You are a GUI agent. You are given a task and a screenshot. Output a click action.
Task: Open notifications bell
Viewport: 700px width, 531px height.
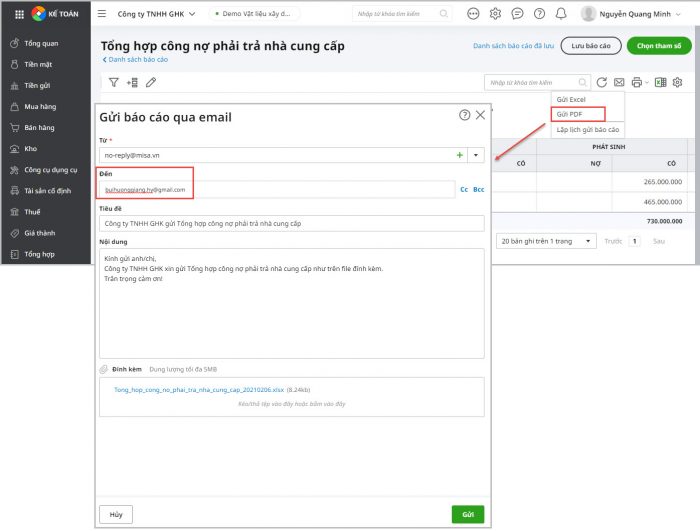click(561, 14)
